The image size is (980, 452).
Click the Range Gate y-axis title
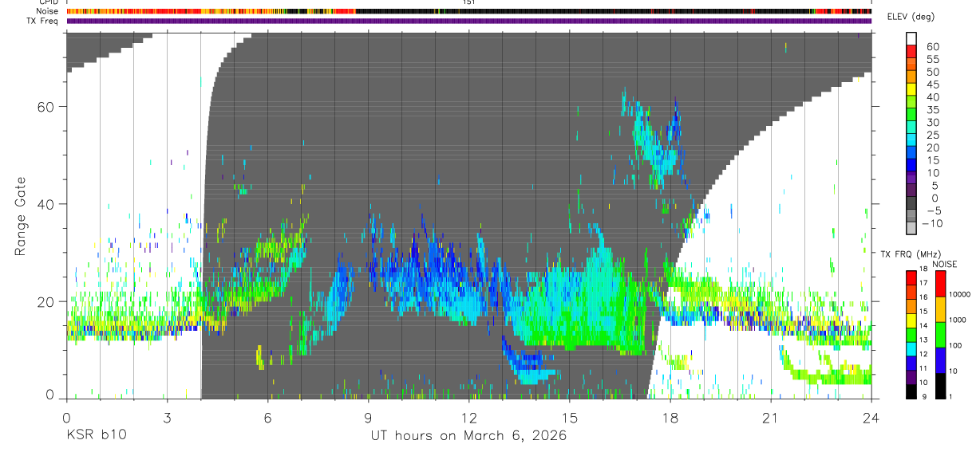click(x=21, y=215)
